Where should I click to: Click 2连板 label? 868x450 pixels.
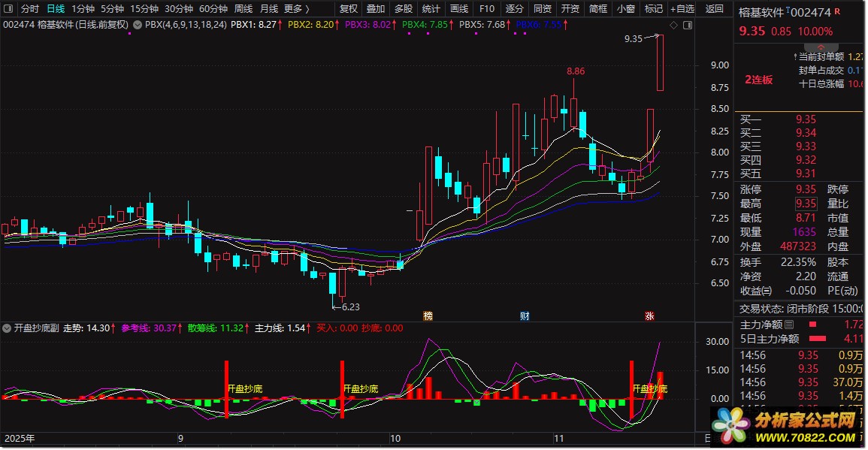pos(758,80)
